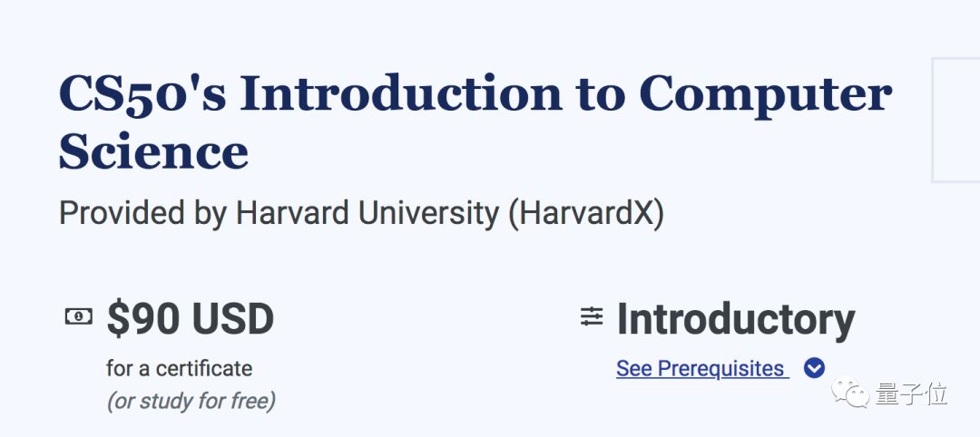The width and height of the screenshot is (980, 437).
Task: Click the '(or study for free)' note
Action: (x=191, y=400)
